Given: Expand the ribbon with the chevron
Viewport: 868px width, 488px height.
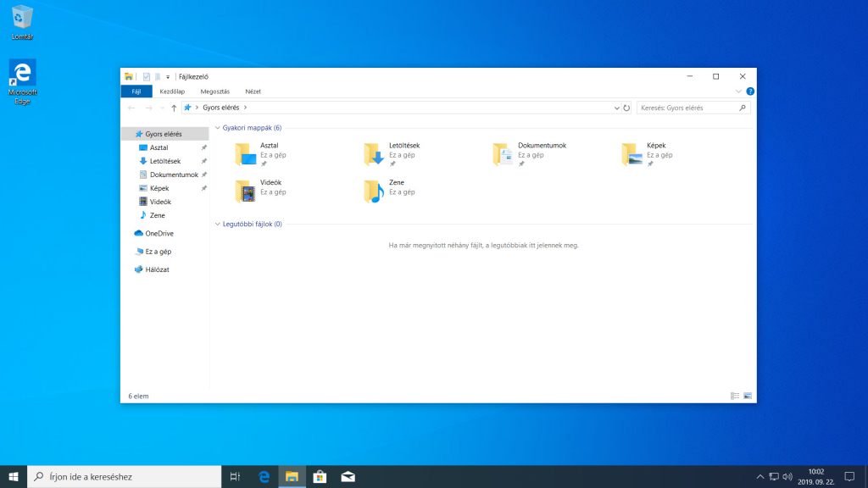Looking at the screenshot, I should coord(738,91).
